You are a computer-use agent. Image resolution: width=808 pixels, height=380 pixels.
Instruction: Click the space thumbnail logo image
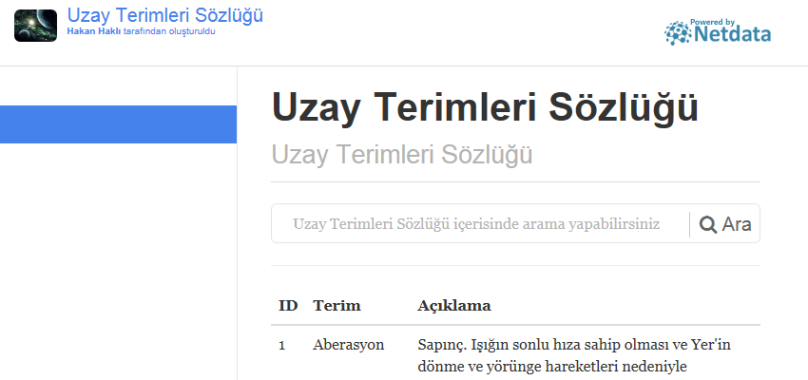point(36,25)
